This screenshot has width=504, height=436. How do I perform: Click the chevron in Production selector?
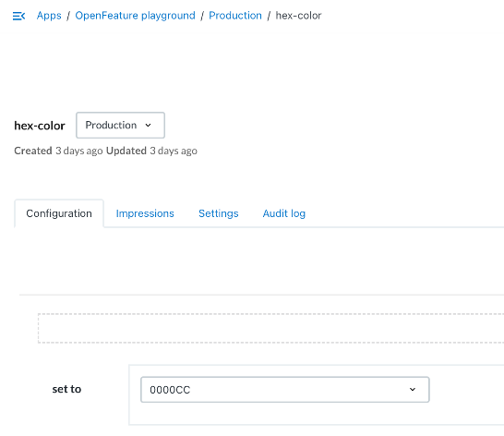pyautogui.click(x=149, y=126)
